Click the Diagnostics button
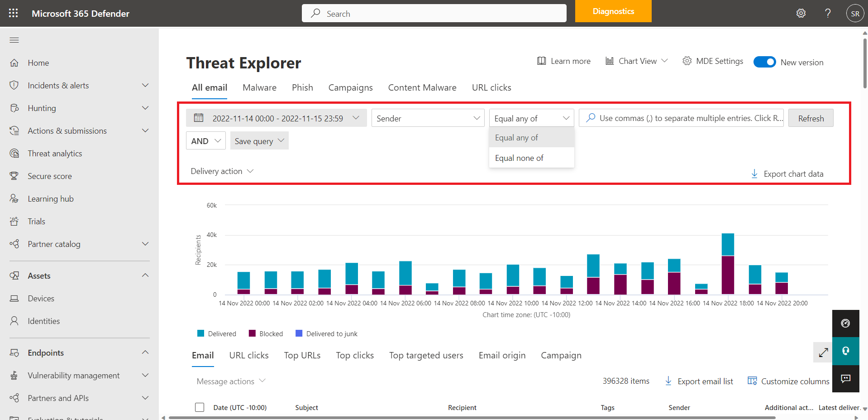Screen dimensions: 868x420 click(613, 11)
